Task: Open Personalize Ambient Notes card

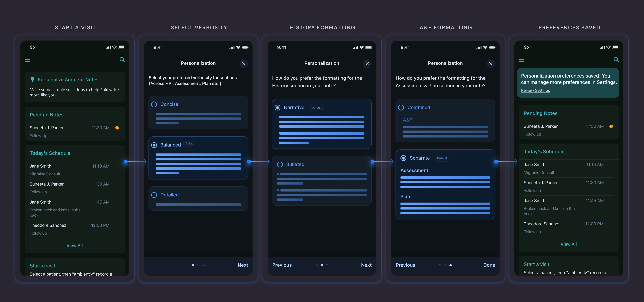Action: [75, 87]
